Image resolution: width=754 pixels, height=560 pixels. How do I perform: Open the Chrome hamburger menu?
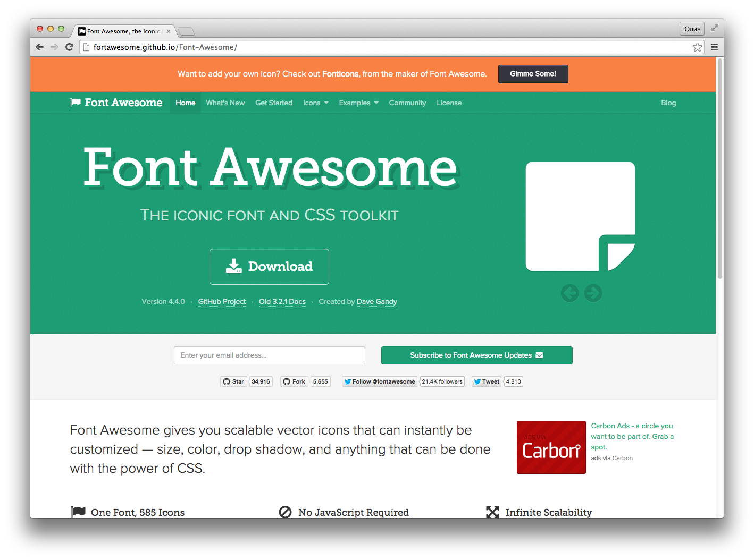pyautogui.click(x=714, y=47)
